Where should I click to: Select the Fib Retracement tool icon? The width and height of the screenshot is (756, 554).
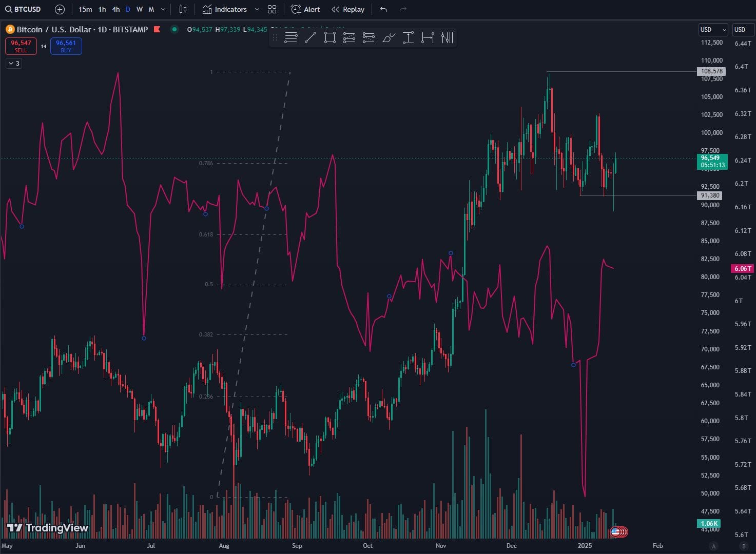click(349, 37)
